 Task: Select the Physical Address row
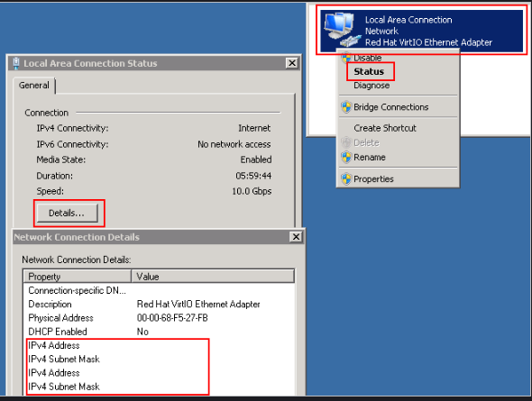(159, 318)
